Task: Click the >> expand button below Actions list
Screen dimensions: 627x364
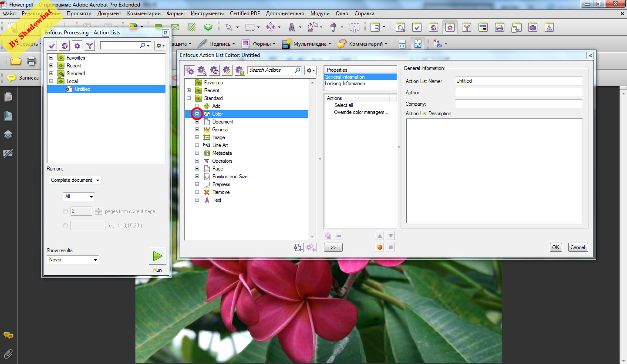Action: tap(333, 247)
